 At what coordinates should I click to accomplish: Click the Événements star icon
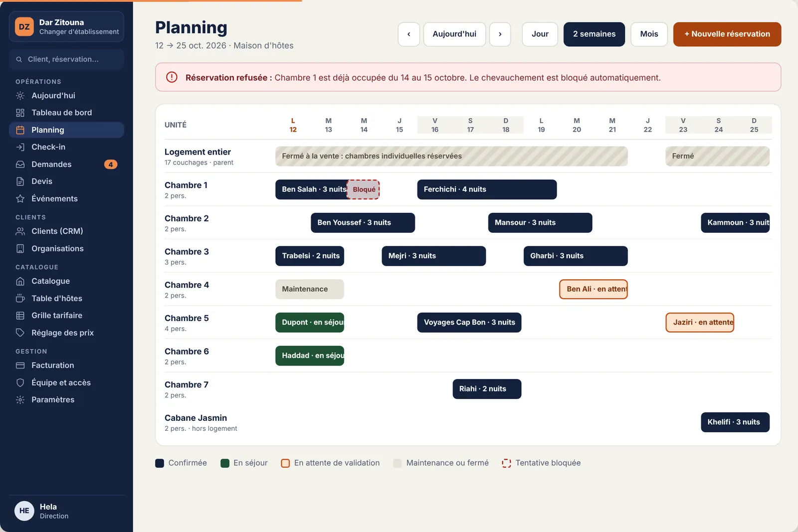20,199
